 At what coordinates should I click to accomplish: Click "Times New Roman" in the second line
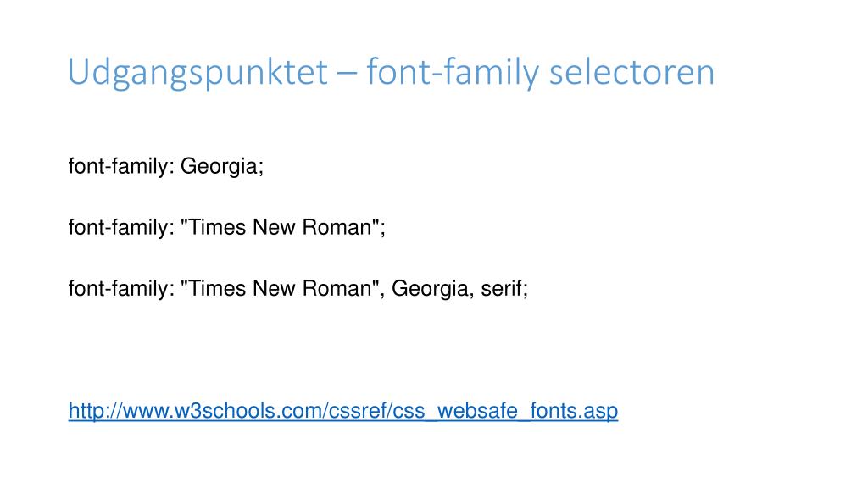tap(280, 227)
